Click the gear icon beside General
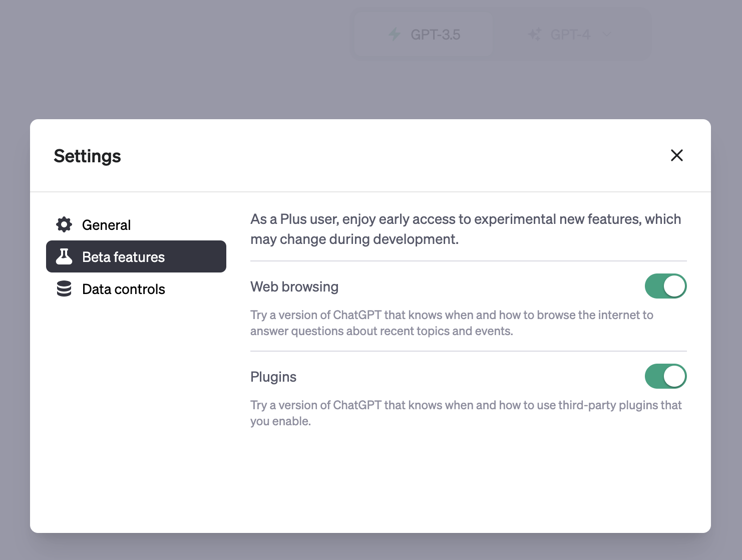Image resolution: width=742 pixels, height=560 pixels. (x=64, y=224)
